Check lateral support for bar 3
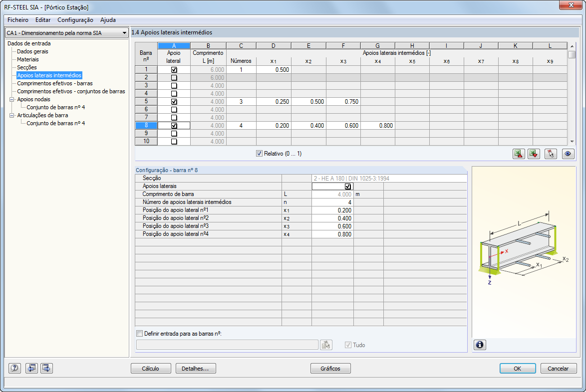The width and height of the screenshot is (586, 392). tap(174, 85)
